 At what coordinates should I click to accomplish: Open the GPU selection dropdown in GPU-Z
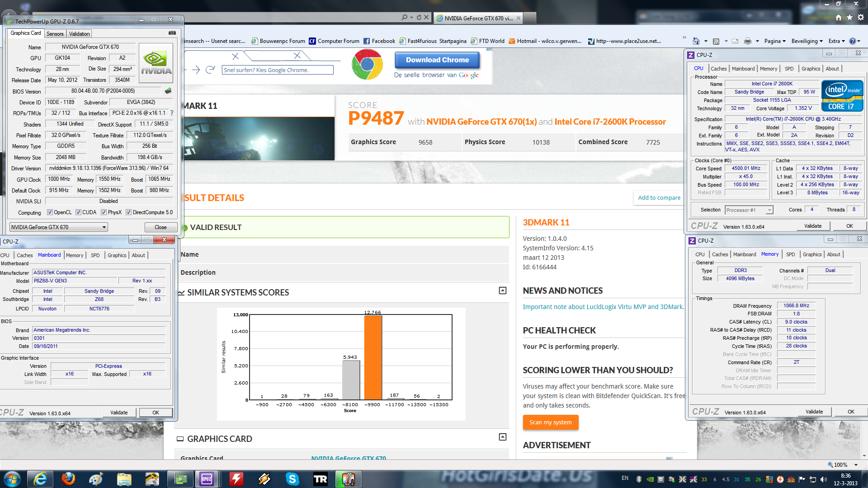59,227
